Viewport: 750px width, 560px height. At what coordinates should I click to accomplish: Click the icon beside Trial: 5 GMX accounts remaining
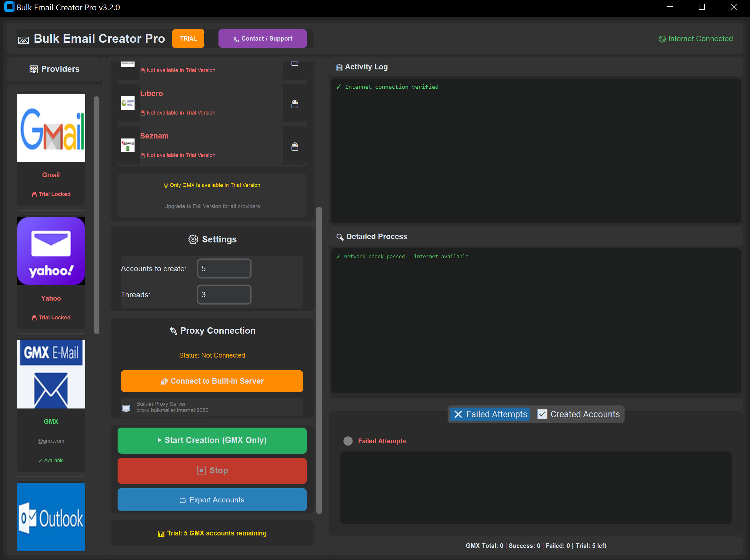click(x=161, y=534)
